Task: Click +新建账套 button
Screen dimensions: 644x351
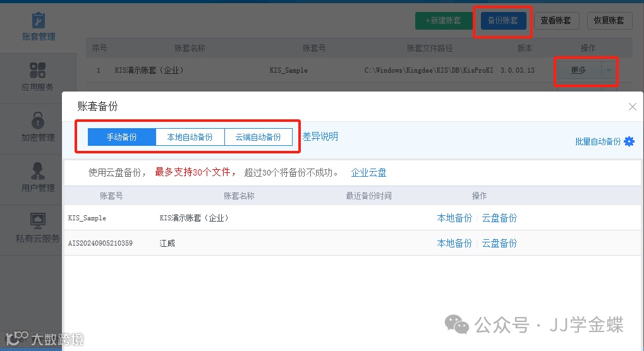Action: 444,20
